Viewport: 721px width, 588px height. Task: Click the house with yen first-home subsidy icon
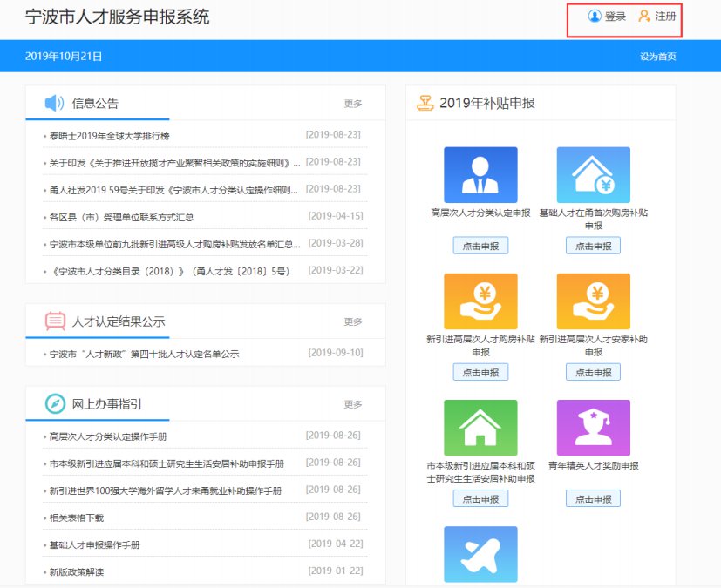pos(593,174)
